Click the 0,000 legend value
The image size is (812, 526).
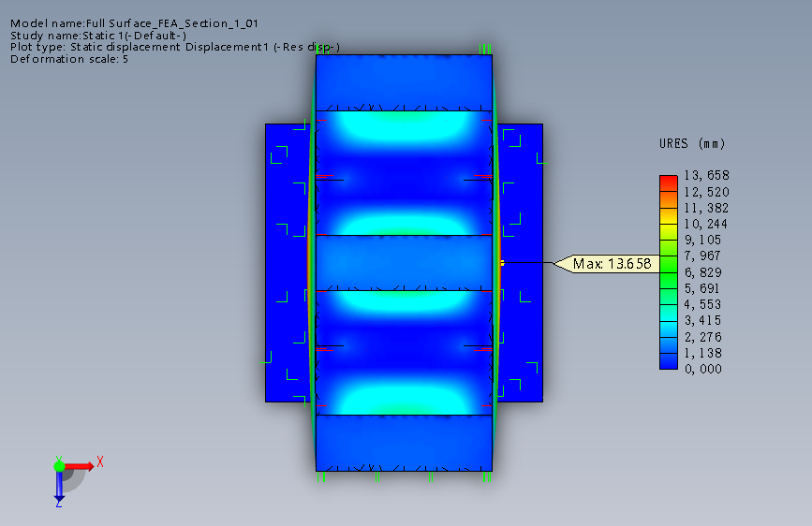pyautogui.click(x=702, y=369)
